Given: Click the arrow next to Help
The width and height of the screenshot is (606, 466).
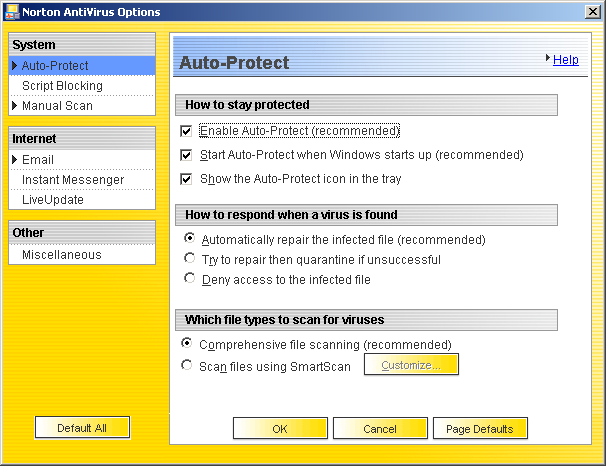Looking at the screenshot, I should [x=548, y=58].
